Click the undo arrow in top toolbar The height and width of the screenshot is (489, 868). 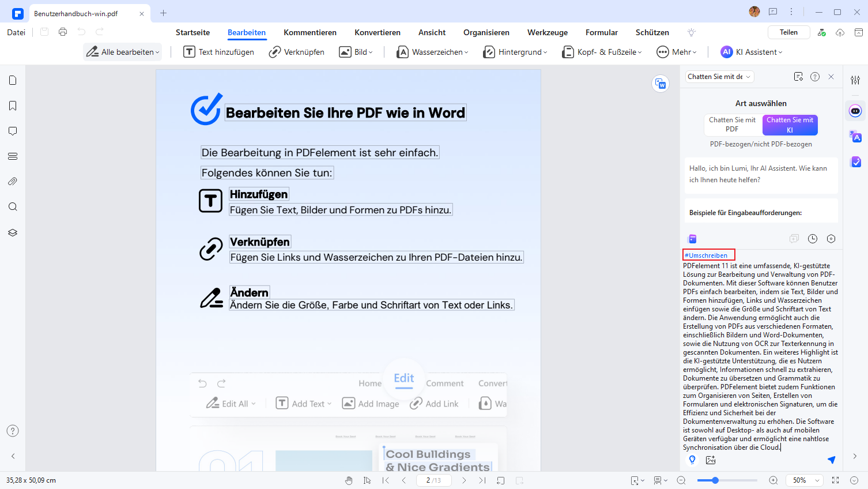pyautogui.click(x=81, y=32)
